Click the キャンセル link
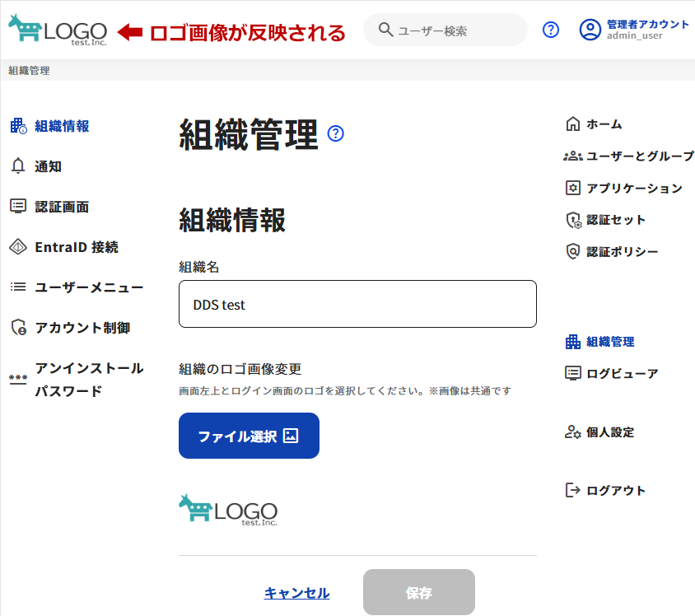The image size is (695, 616). (x=296, y=593)
